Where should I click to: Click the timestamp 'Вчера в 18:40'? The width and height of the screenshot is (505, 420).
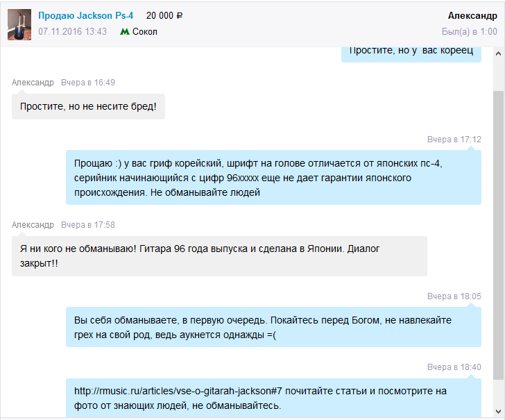pyautogui.click(x=454, y=367)
